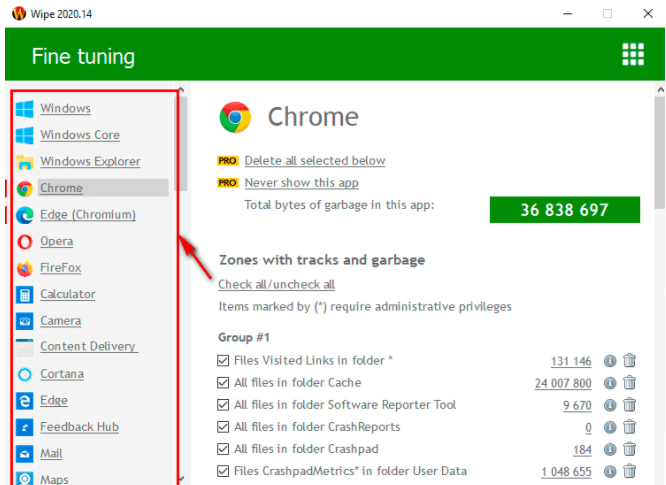
Task: Open the Windows entry in sidebar
Action: point(65,108)
